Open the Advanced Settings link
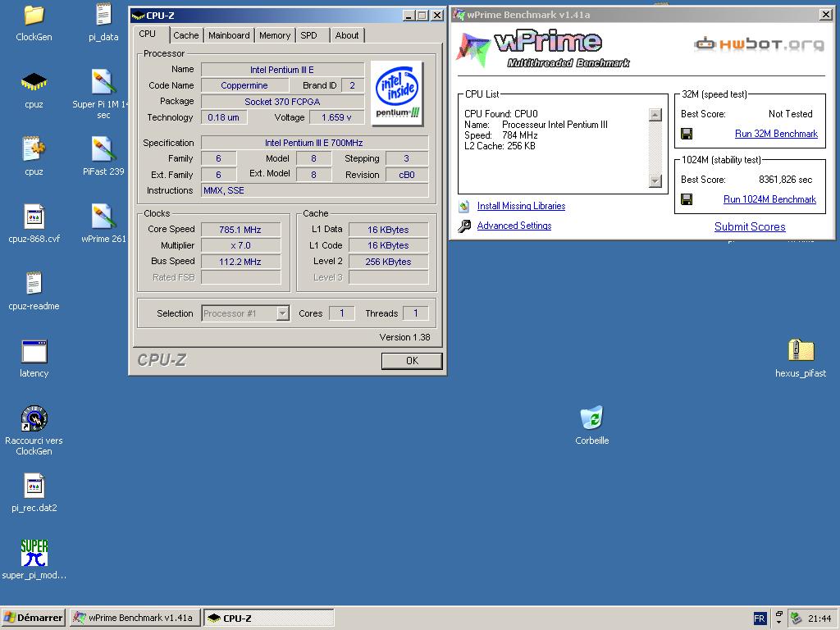Screen dimensions: 840x630 [x=514, y=226]
